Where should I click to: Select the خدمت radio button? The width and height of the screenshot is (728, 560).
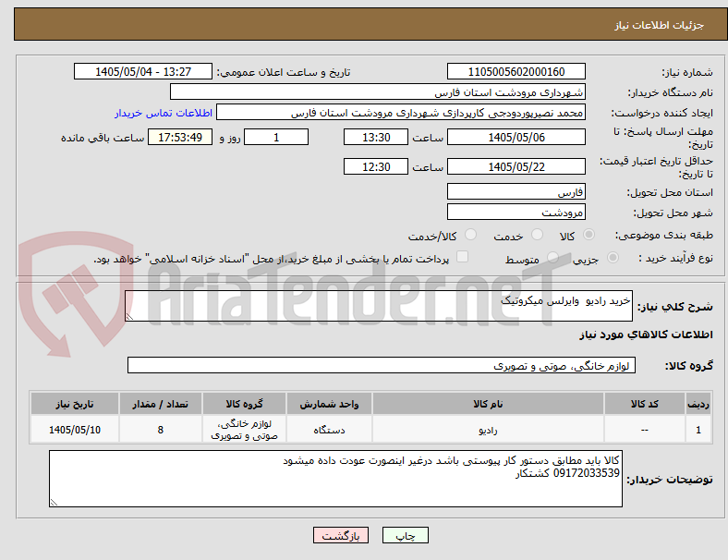pyautogui.click(x=537, y=235)
